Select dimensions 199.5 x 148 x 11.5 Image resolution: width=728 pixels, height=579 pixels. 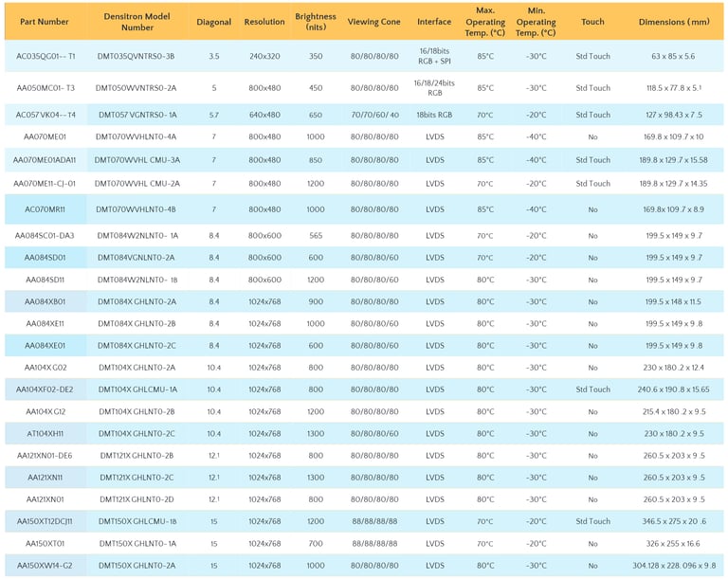673,301
